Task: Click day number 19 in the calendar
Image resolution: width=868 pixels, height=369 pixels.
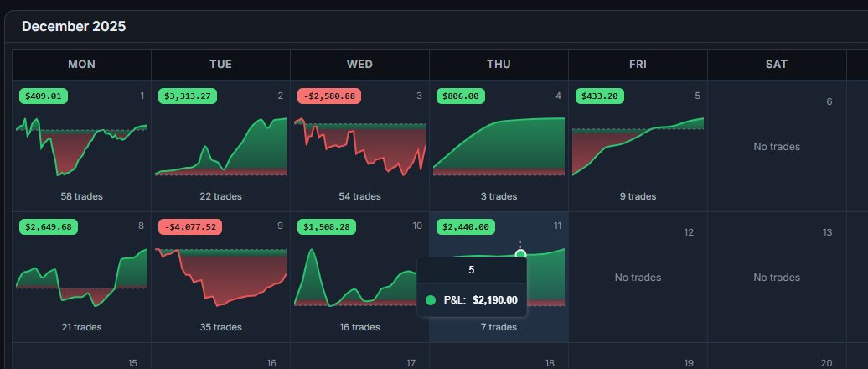Action: (x=688, y=363)
